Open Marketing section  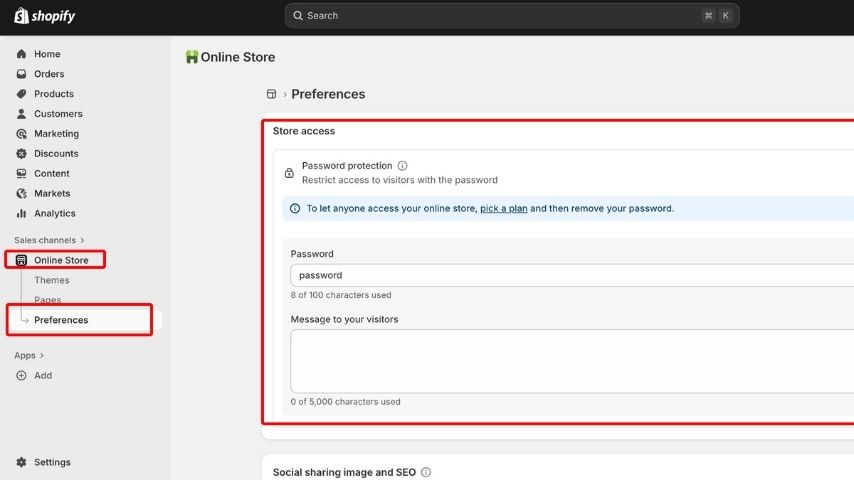(56, 133)
